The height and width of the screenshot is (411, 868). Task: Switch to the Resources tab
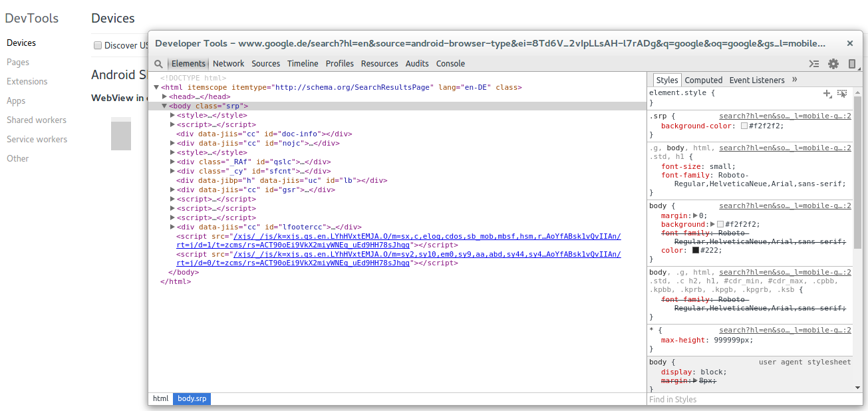tap(380, 64)
